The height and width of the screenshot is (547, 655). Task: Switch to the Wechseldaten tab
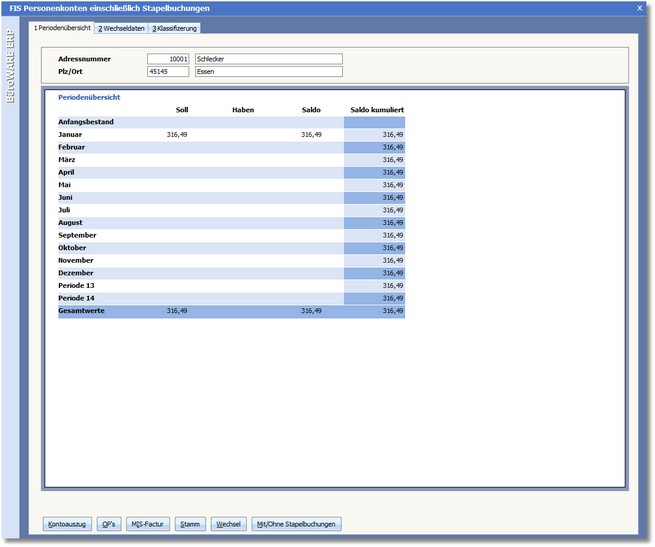[x=121, y=28]
